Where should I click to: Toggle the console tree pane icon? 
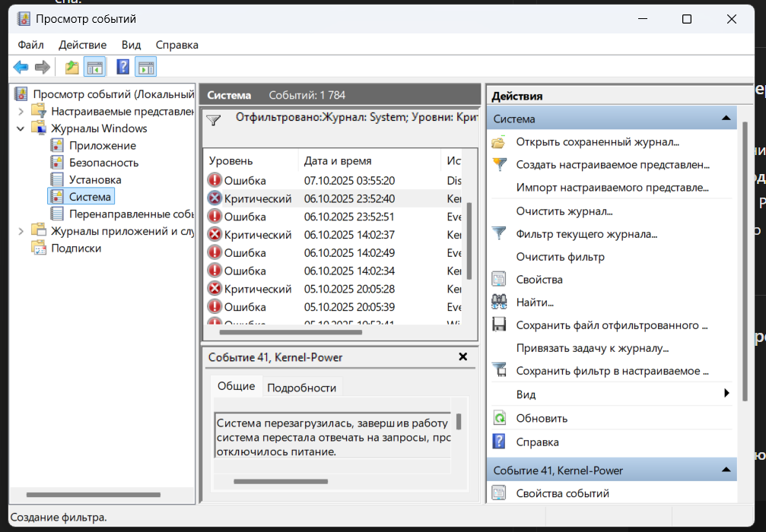[x=95, y=67]
